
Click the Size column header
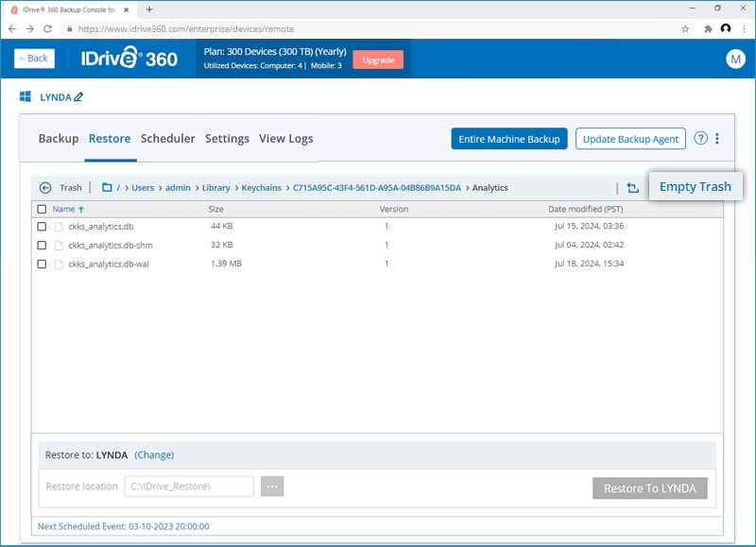point(215,209)
